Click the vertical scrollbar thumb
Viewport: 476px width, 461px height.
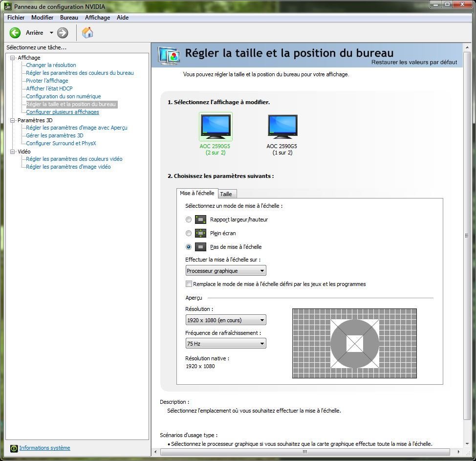[x=467, y=235]
